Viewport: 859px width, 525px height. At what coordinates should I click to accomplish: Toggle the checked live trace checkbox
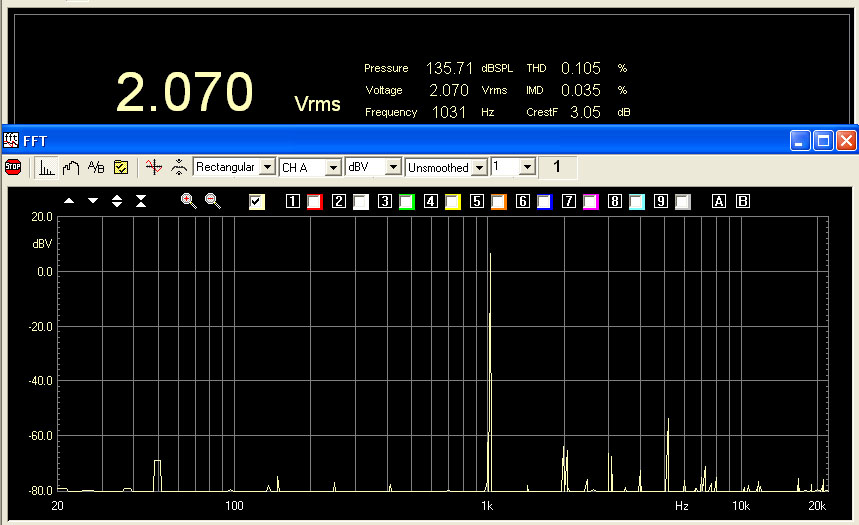point(257,202)
